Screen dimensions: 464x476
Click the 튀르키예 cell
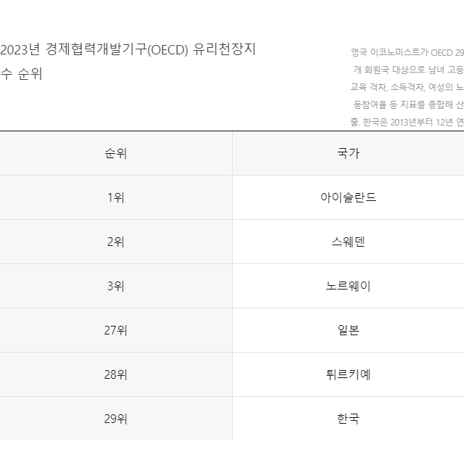348,374
